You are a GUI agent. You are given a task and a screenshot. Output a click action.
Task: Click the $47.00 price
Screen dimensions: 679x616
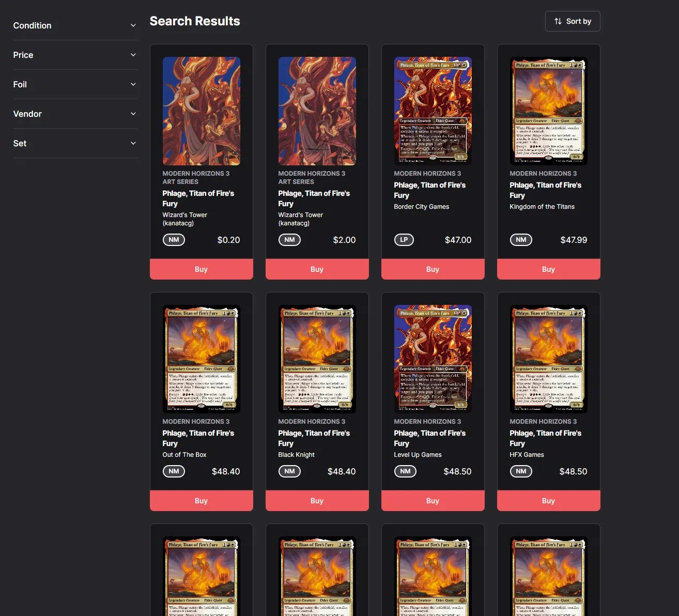[x=458, y=240]
